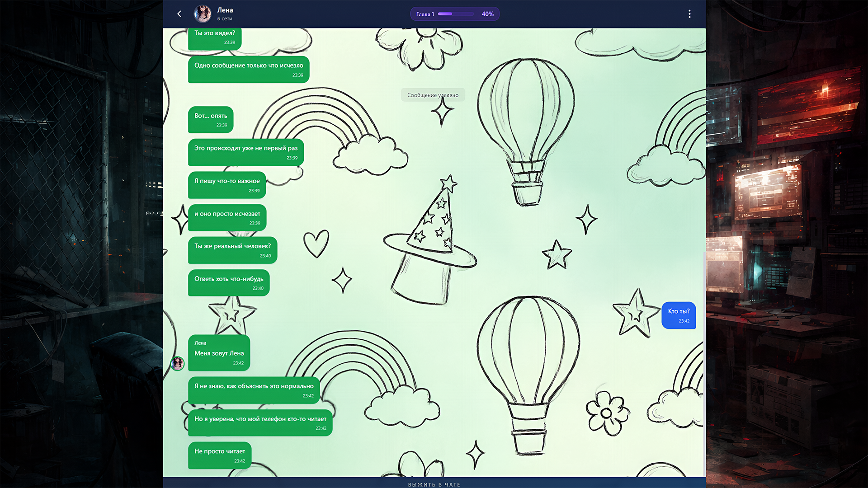Select message "Но я уверена, что мой телефон кто-то читает"
Screen dimensions: 868x488
(x=260, y=423)
